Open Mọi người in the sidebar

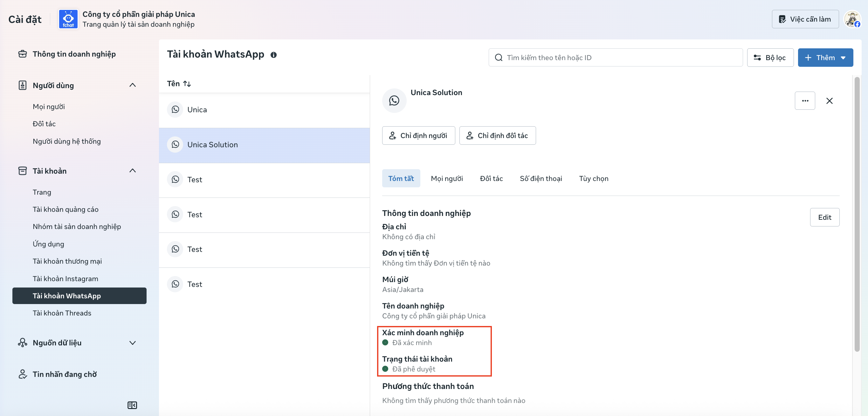tap(49, 107)
